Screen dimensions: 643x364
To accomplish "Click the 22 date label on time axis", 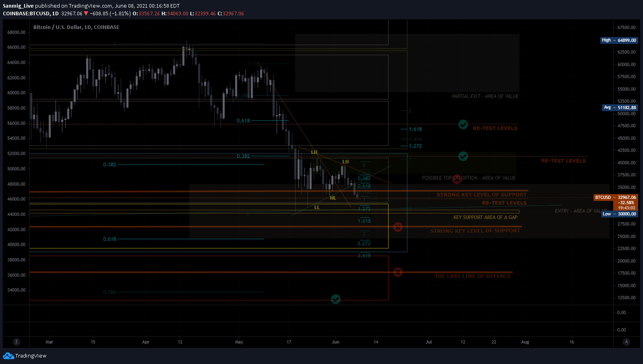I will (494, 342).
